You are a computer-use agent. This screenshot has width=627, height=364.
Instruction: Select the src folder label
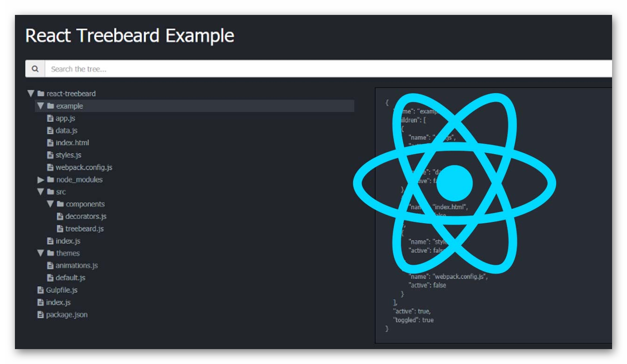tap(61, 192)
